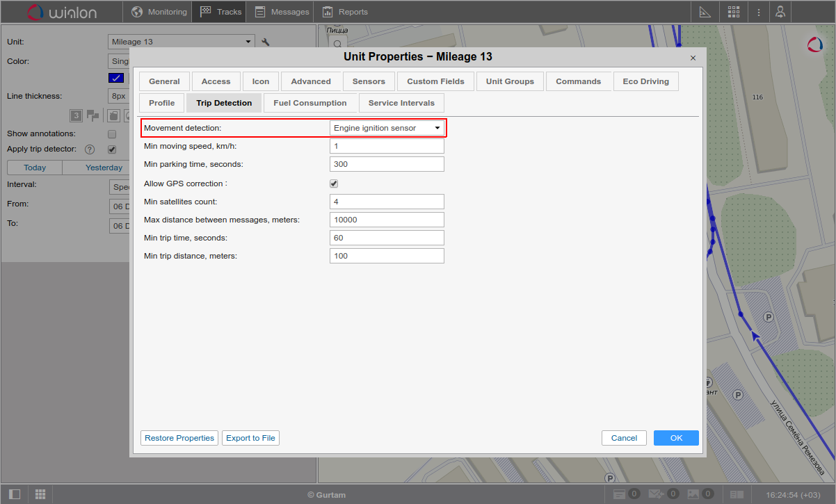Click the Restore Properties button

pos(179,438)
